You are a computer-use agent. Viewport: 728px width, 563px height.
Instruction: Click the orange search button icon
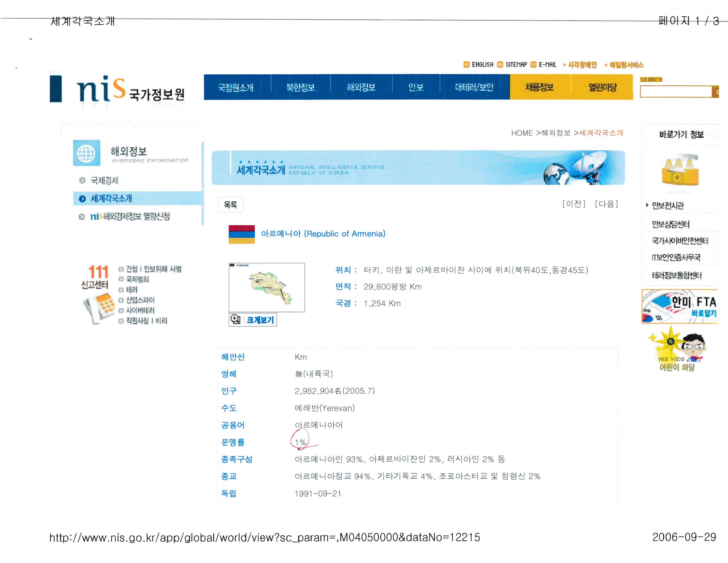click(715, 92)
